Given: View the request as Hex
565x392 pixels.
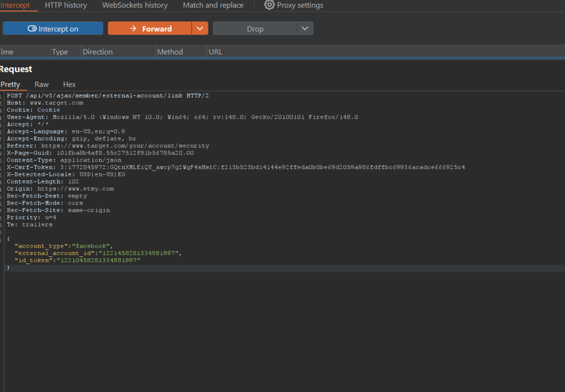Looking at the screenshot, I should click(69, 84).
